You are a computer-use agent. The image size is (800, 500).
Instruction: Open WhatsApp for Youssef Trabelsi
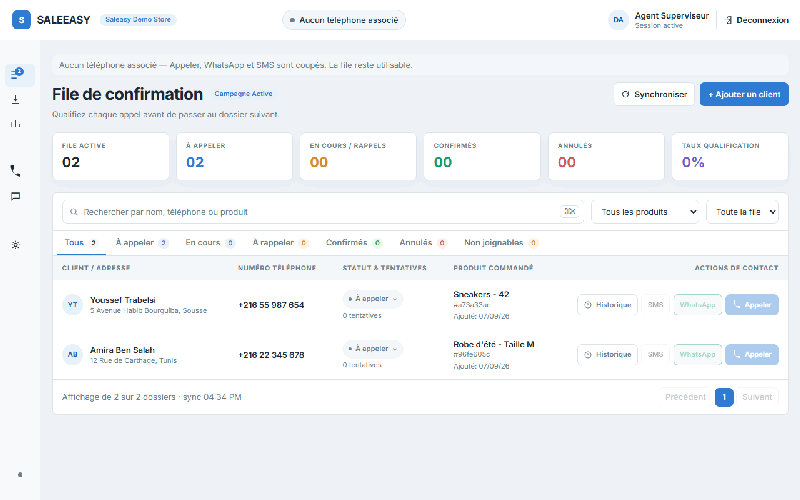(x=697, y=305)
